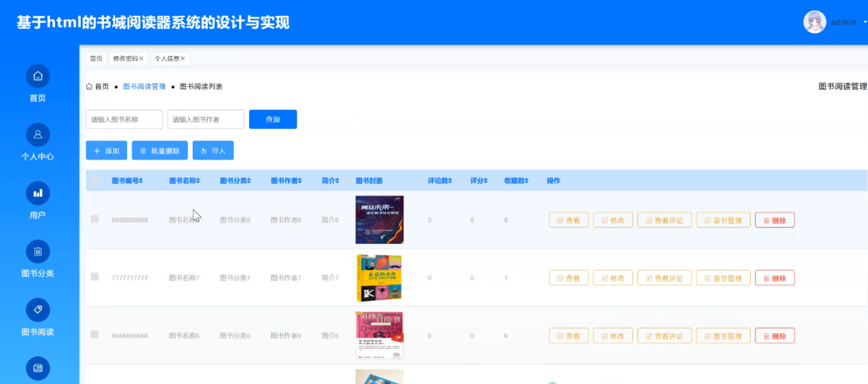This screenshot has width=868, height=384.
Task: Check the row 8888888888 checkbox
Action: pos(95,219)
